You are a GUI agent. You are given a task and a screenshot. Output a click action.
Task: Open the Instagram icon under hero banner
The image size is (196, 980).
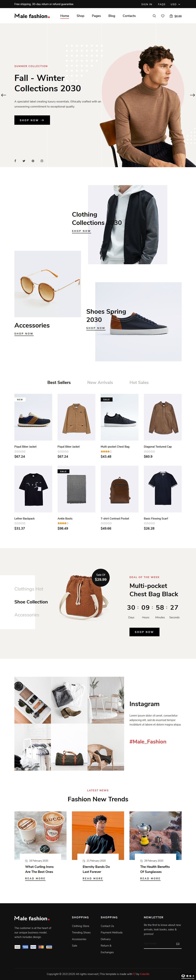coord(42,161)
